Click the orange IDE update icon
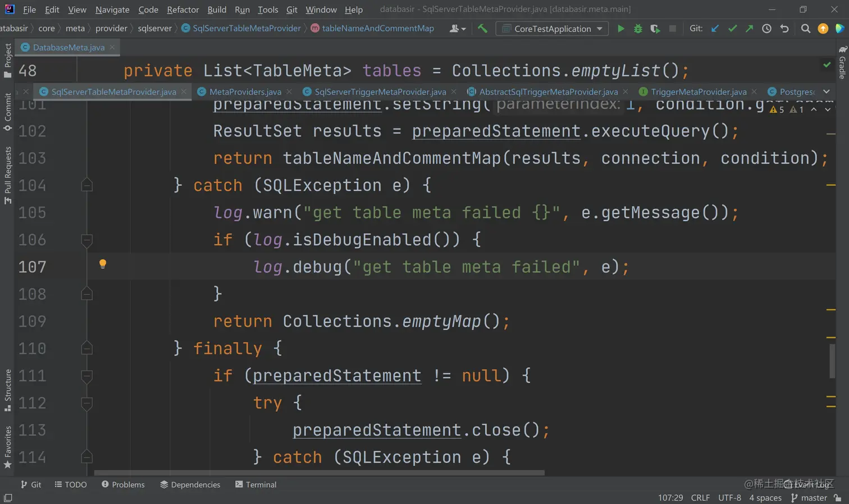Screen dimensions: 849x504 823,29
